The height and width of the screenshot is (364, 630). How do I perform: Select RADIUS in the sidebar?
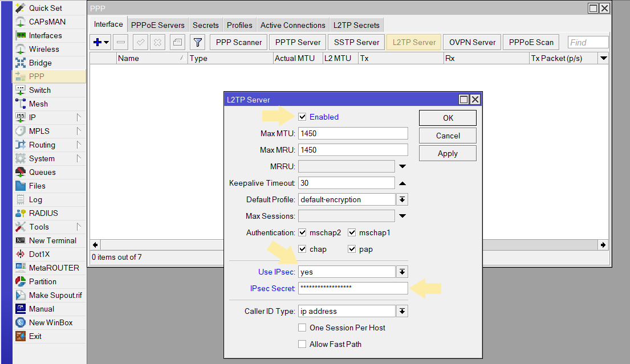pos(43,213)
